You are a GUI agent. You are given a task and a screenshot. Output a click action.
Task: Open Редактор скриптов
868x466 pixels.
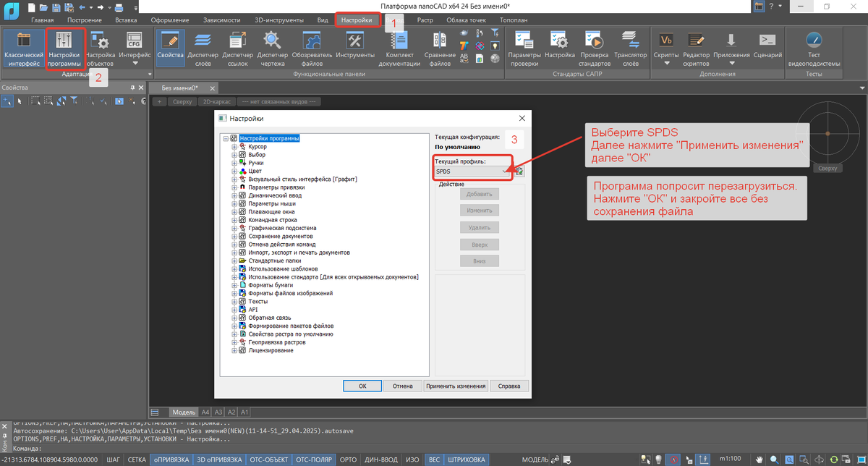(x=696, y=49)
